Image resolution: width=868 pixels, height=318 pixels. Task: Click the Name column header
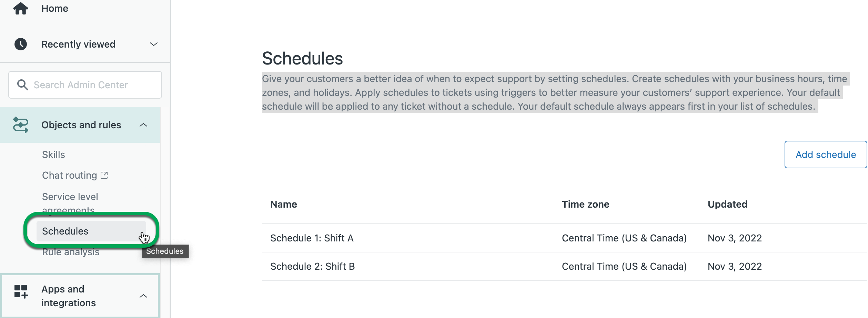pyautogui.click(x=283, y=204)
